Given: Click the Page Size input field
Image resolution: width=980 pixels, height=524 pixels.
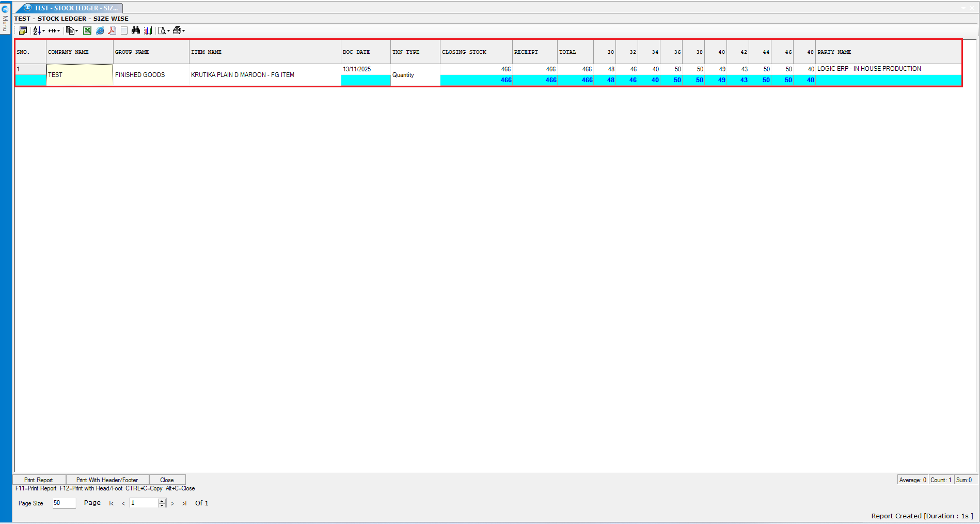Looking at the screenshot, I should [64, 503].
